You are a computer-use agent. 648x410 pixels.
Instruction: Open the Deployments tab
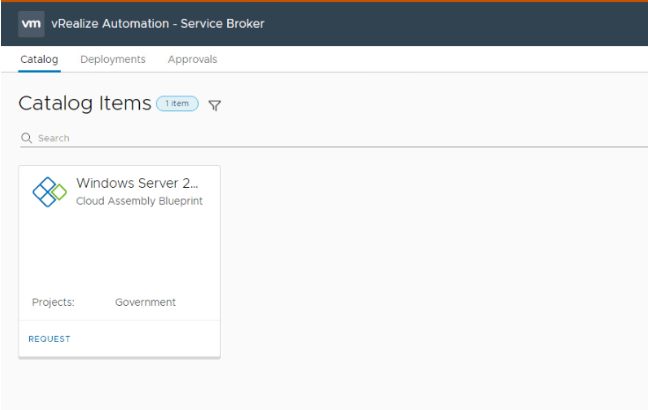pos(113,59)
